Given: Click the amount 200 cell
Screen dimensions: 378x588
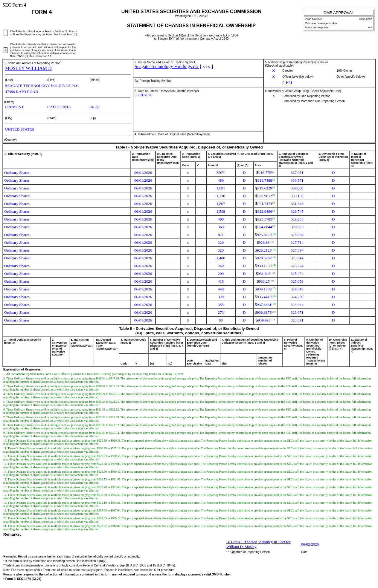Looking at the screenshot, I should [x=221, y=274].
